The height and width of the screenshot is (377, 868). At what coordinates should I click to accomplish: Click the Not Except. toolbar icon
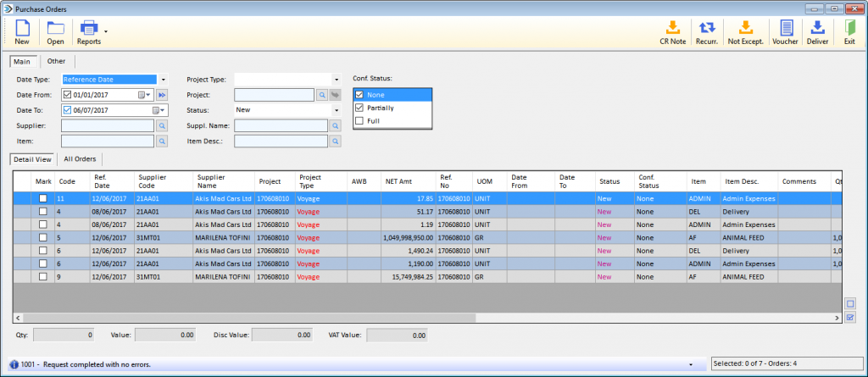(x=746, y=28)
